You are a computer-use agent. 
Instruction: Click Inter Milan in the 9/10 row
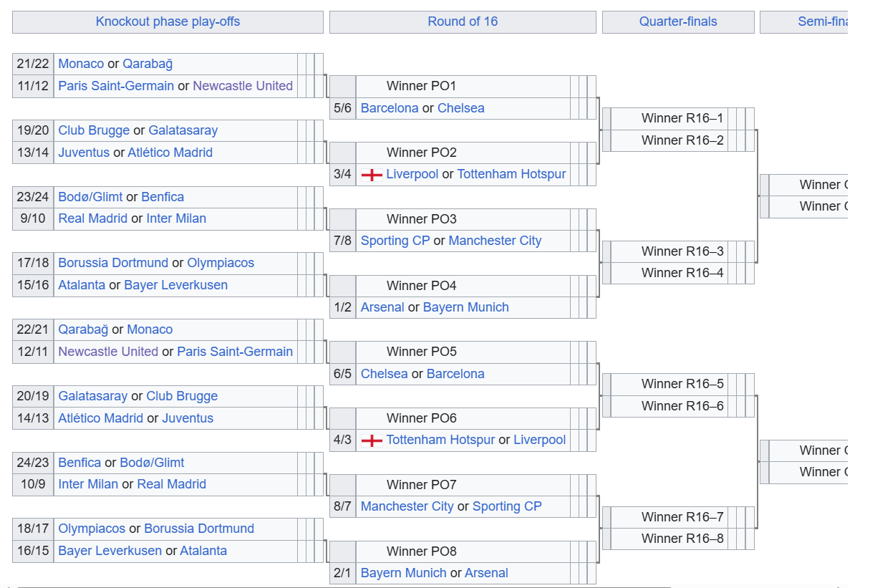176,218
